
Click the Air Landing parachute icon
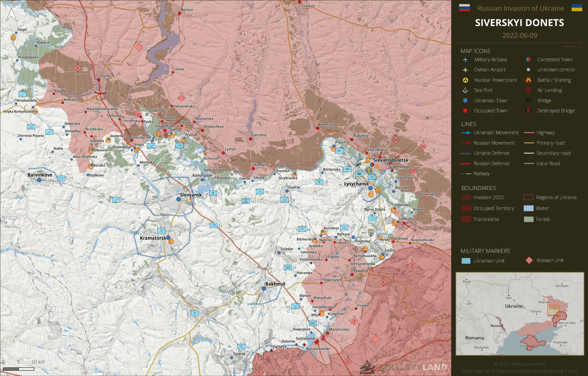point(528,90)
